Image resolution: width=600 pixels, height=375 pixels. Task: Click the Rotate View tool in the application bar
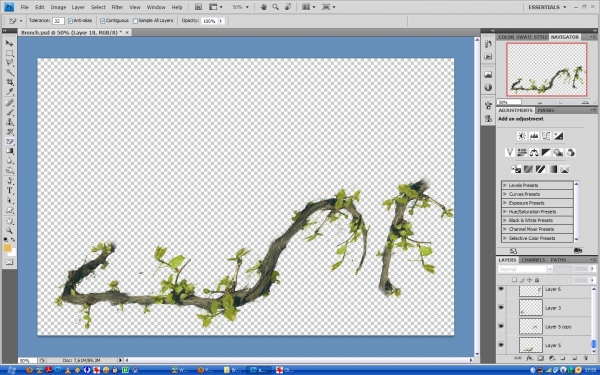point(289,7)
